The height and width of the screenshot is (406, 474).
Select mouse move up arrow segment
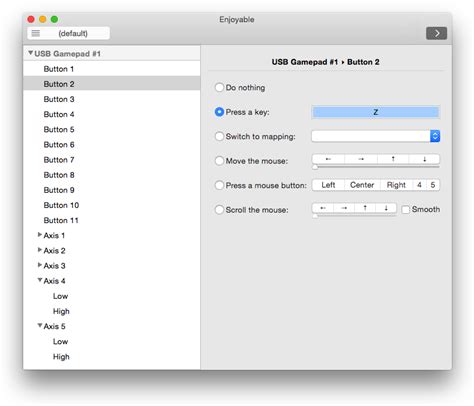point(393,159)
